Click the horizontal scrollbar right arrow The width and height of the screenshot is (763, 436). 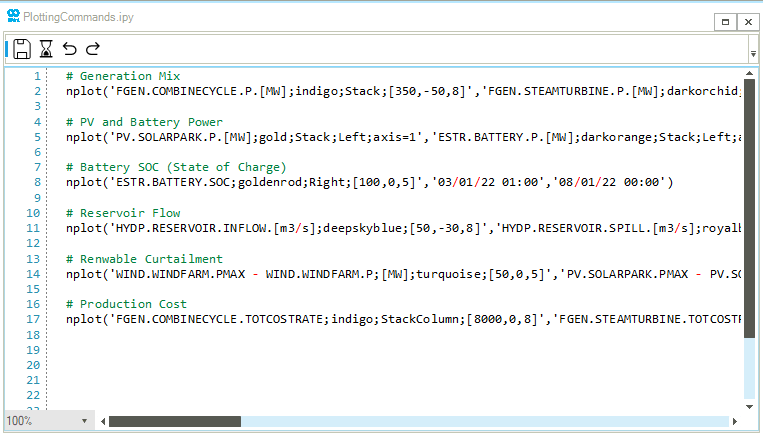pos(736,421)
